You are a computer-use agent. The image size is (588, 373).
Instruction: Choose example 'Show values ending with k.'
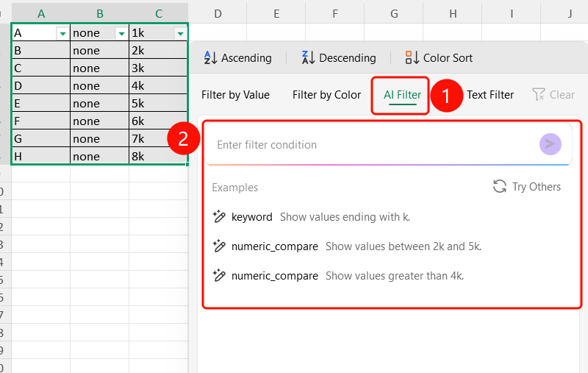345,217
